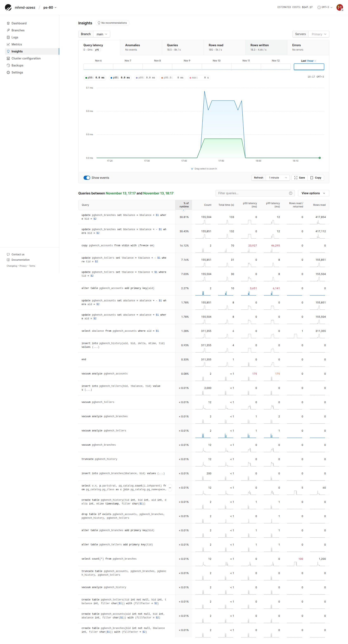The width and height of the screenshot is (348, 644).
Task: Click the PlanetScale logo icon
Action: point(8,7)
